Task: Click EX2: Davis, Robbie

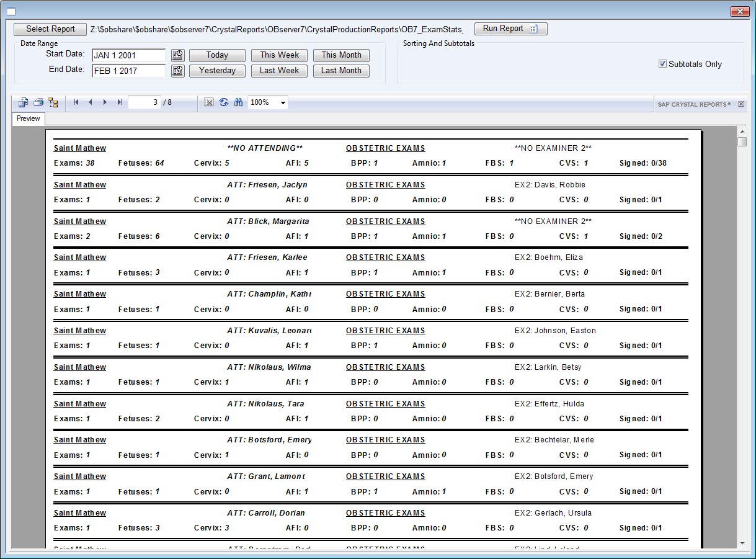Action: (550, 185)
